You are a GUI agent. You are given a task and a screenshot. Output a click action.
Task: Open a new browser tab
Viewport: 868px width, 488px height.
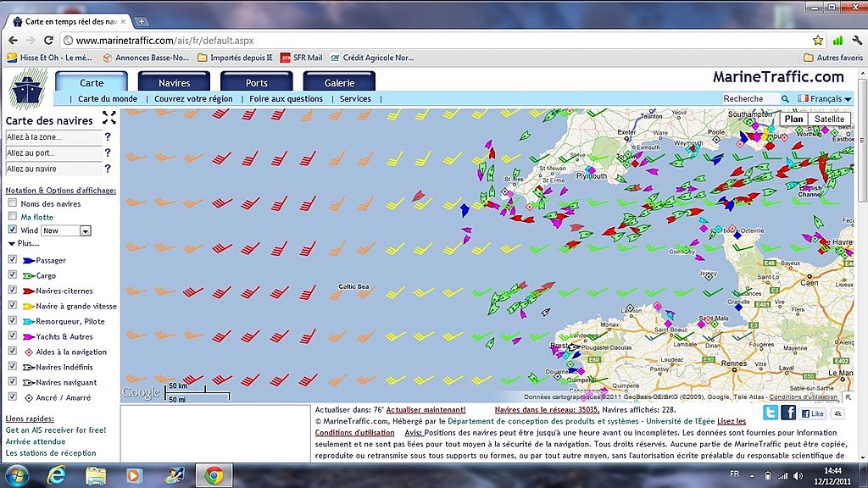pyautogui.click(x=142, y=21)
